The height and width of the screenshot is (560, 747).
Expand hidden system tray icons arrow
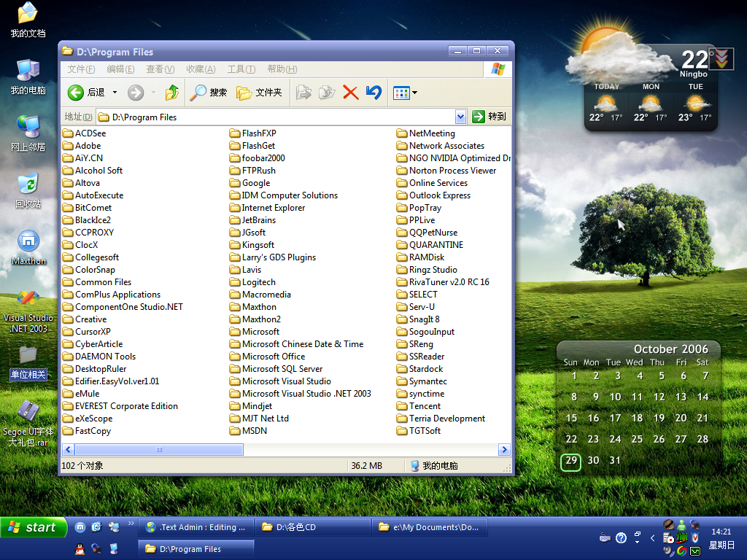pos(653,538)
